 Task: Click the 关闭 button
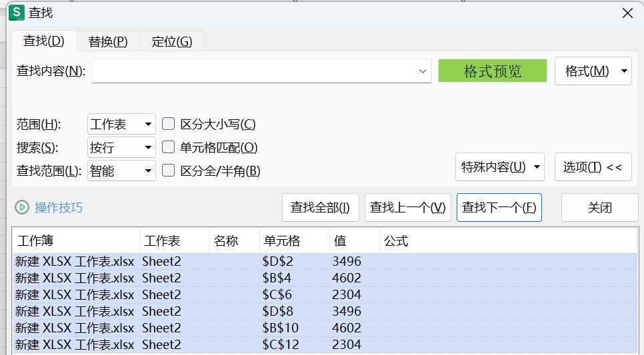pyautogui.click(x=599, y=207)
